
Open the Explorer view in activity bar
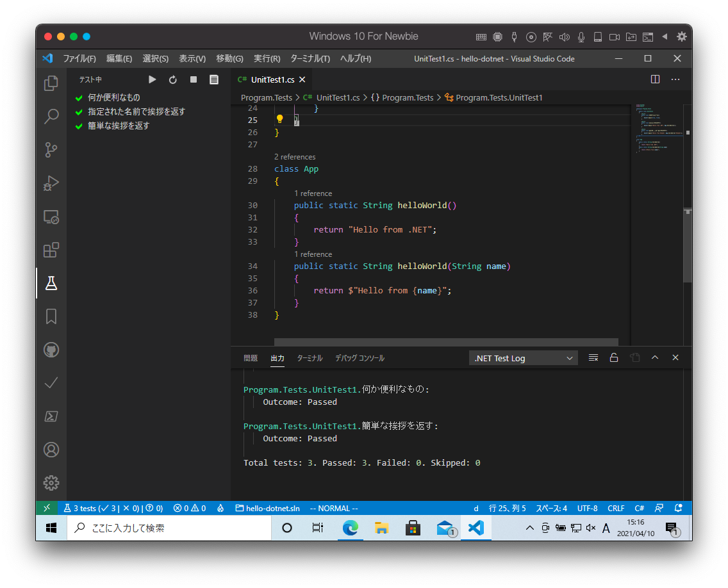point(51,83)
